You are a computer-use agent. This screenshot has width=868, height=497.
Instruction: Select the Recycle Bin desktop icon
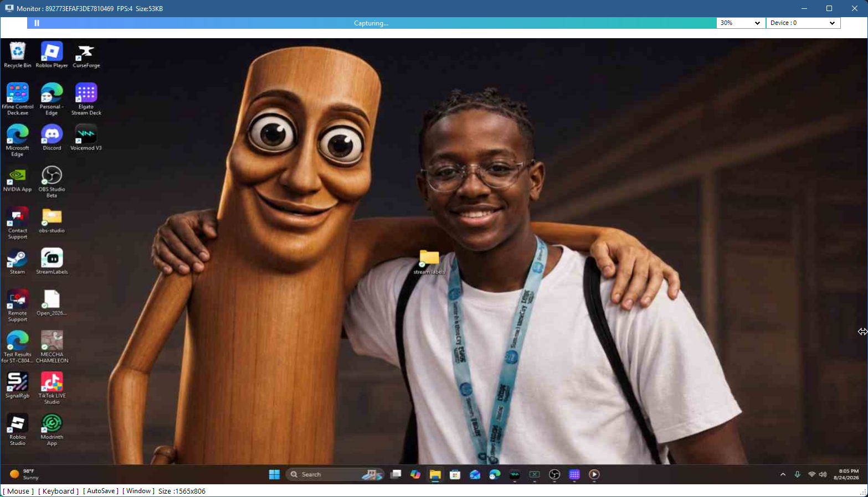point(18,55)
